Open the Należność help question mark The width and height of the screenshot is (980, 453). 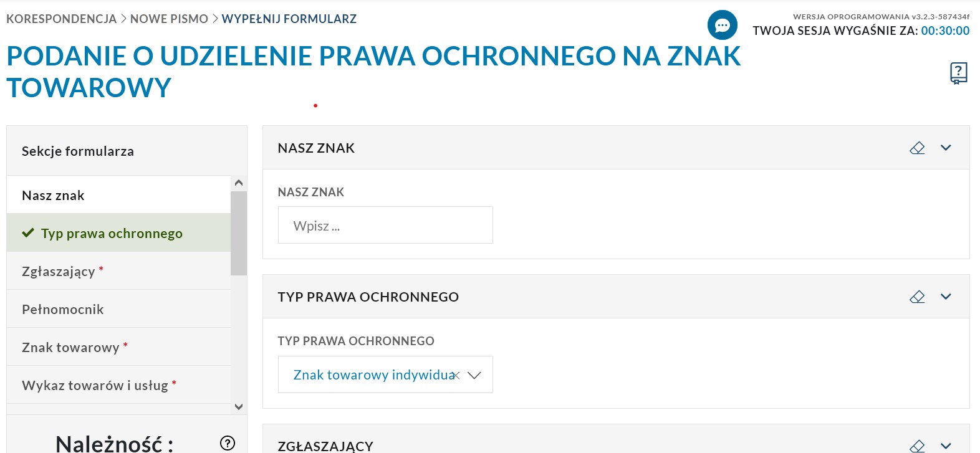[228, 443]
